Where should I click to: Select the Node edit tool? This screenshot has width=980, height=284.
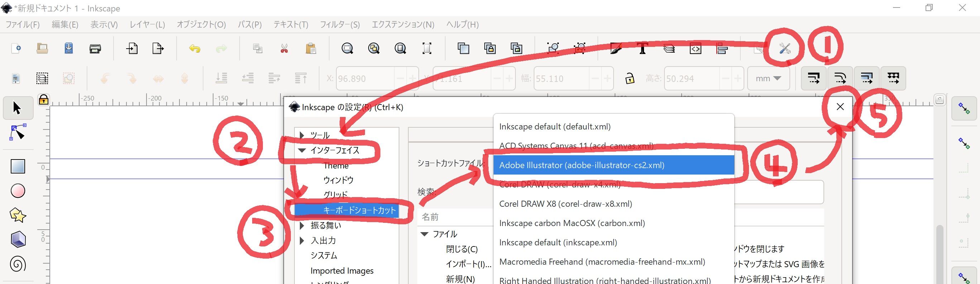[18, 132]
